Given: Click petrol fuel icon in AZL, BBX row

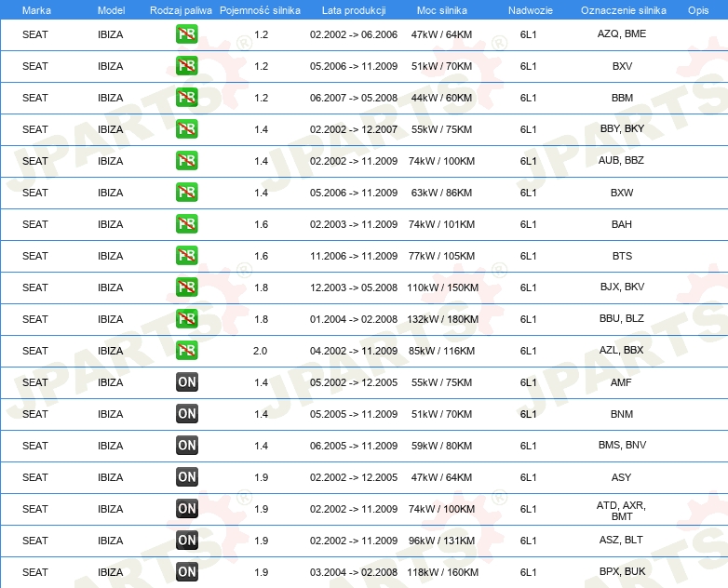Looking at the screenshot, I should pos(186,351).
